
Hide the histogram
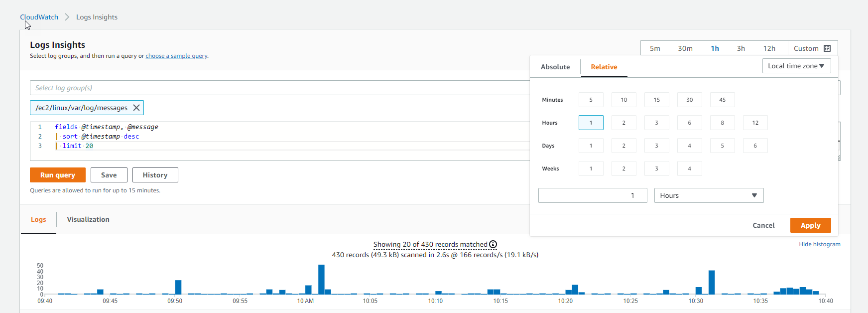click(x=819, y=244)
